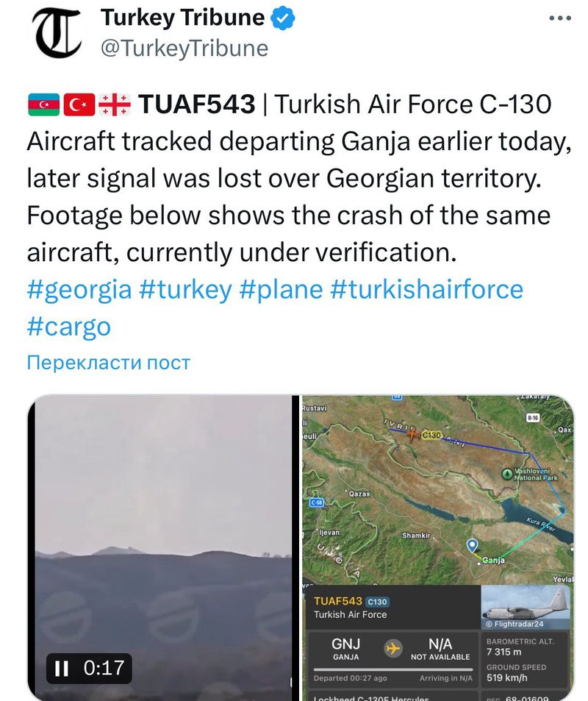Open the #plane hashtag
The height and width of the screenshot is (701, 588).
point(281,289)
